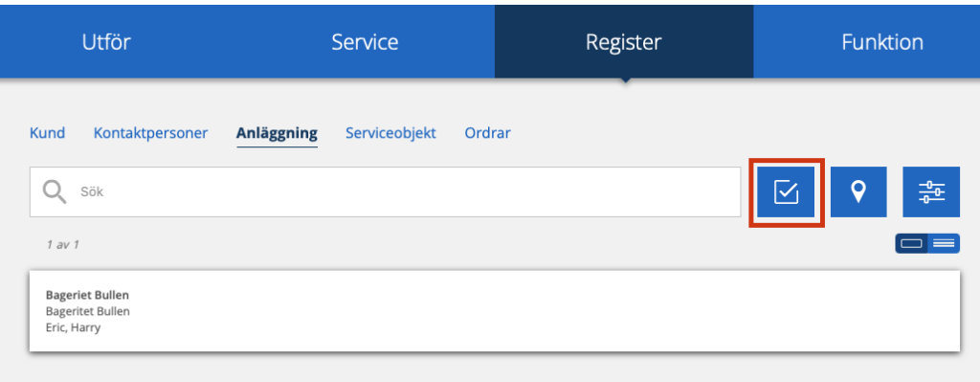Switch to card view layout
980x382 pixels.
[x=912, y=243]
